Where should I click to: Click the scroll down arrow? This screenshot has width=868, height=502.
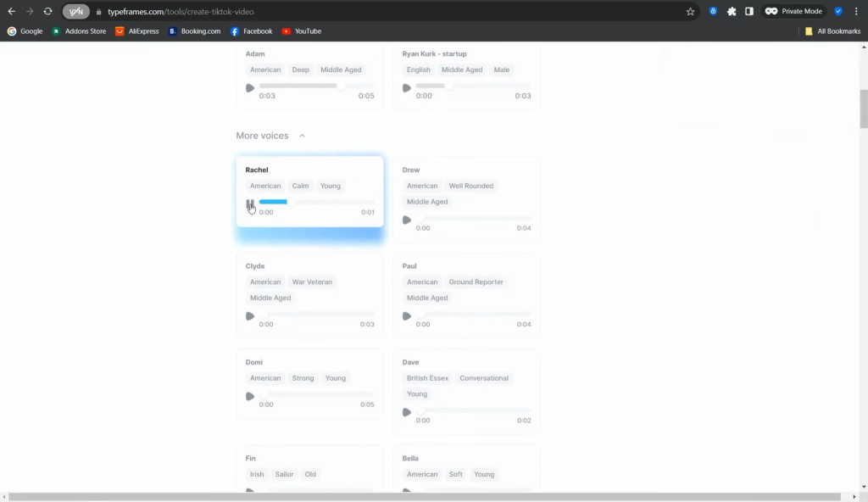864,487
